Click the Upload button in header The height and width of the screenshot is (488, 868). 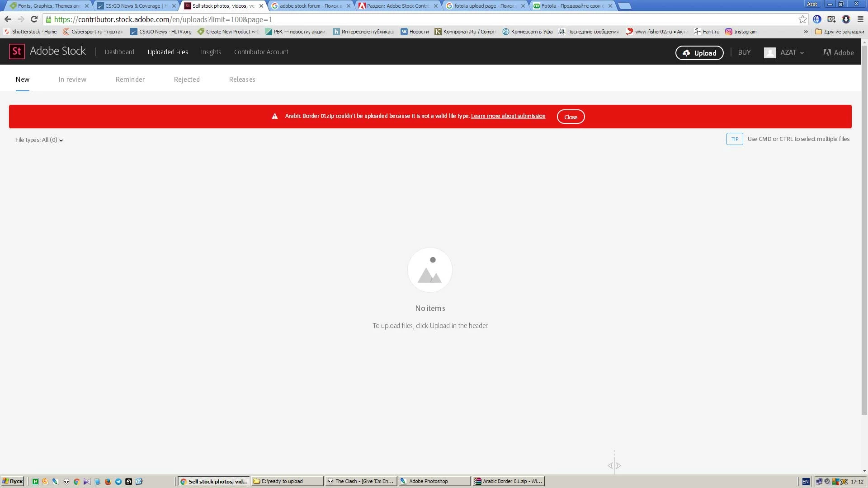click(x=699, y=53)
